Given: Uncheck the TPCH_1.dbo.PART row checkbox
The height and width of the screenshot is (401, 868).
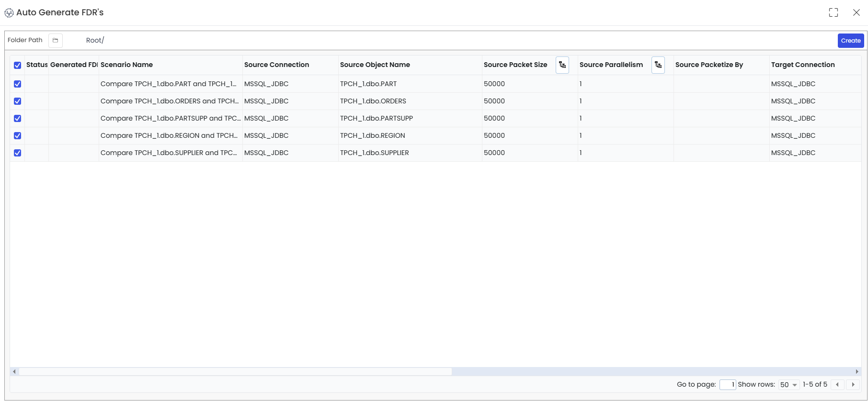Looking at the screenshot, I should 18,84.
